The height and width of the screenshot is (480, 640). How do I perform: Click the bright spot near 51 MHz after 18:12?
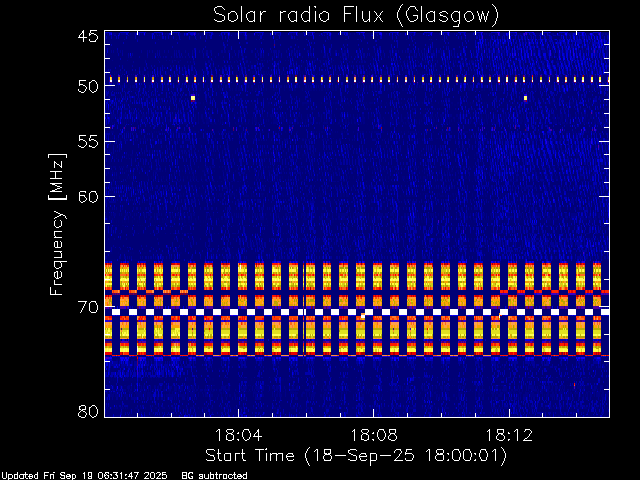click(525, 98)
